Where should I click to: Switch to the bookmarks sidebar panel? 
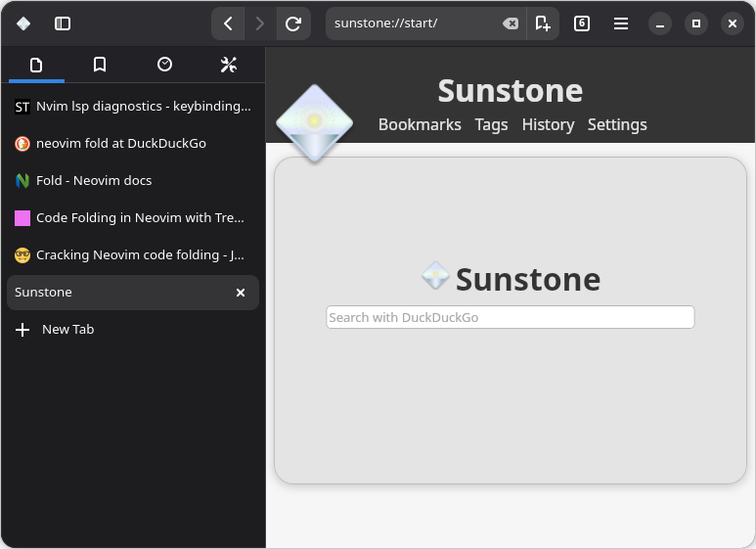tap(100, 65)
